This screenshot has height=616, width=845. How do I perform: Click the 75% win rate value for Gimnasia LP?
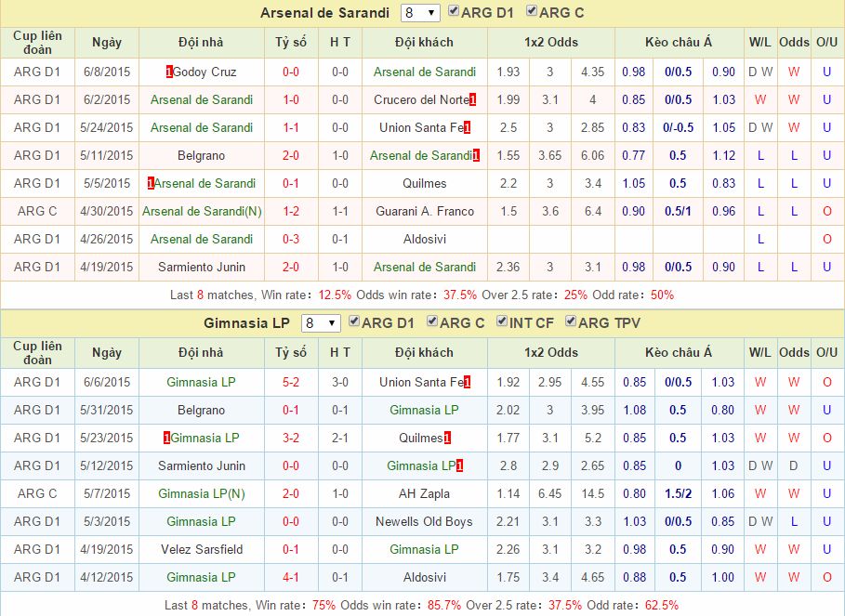click(x=323, y=605)
